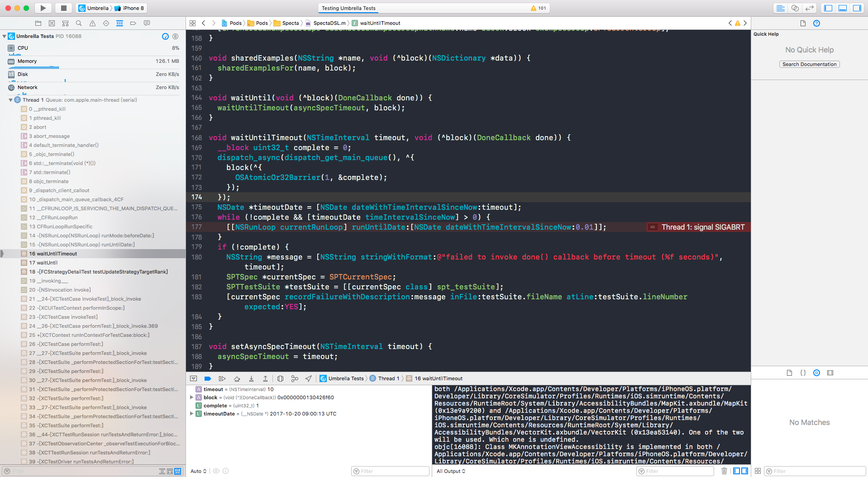Go forward in editor history

[214, 23]
